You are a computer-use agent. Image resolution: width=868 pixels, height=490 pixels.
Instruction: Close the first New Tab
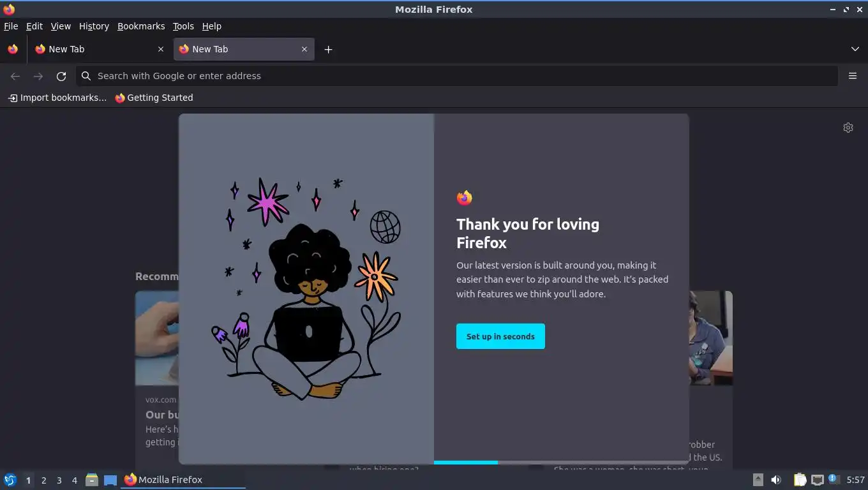pyautogui.click(x=161, y=49)
